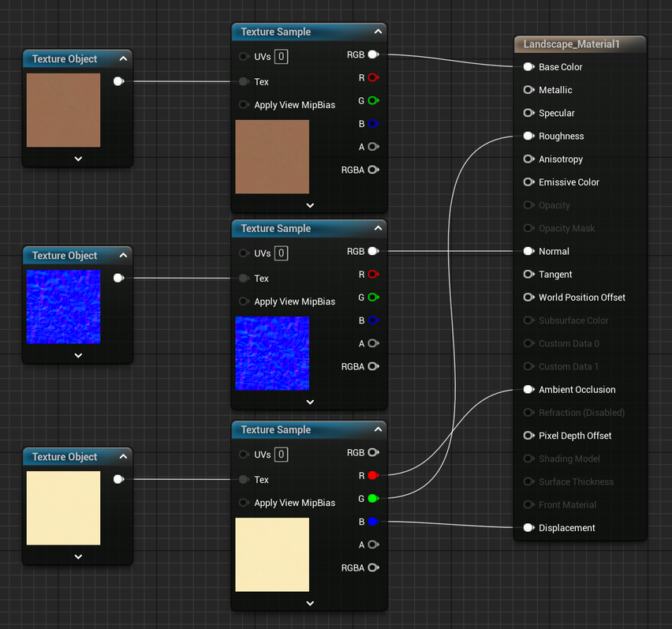Viewport: 672px width, 629px height.
Task: Collapse normal map Texture Object header chevron
Action: [x=123, y=255]
